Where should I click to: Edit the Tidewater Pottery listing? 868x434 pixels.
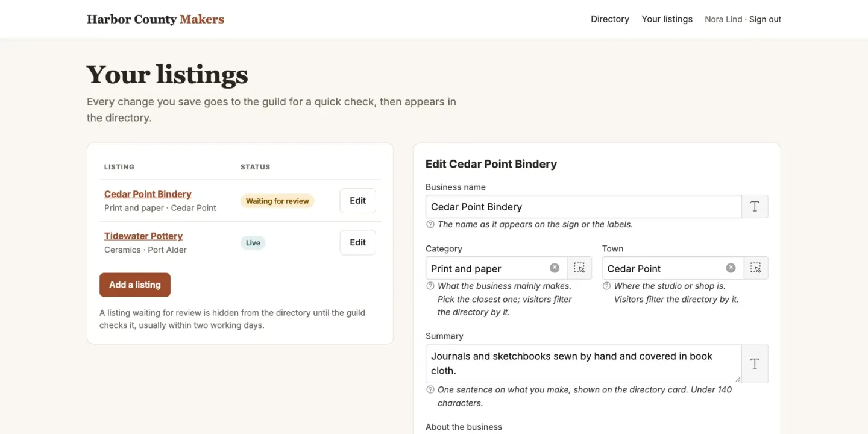point(358,242)
